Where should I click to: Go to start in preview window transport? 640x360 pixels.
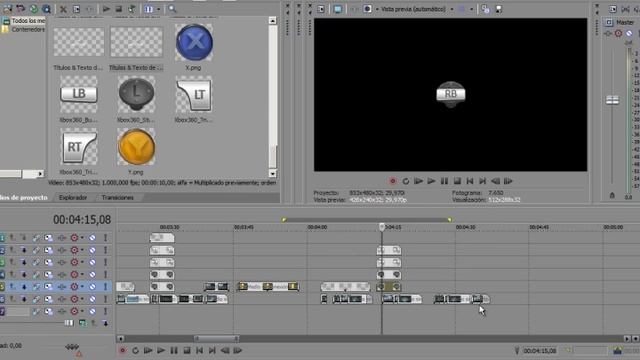coord(470,181)
